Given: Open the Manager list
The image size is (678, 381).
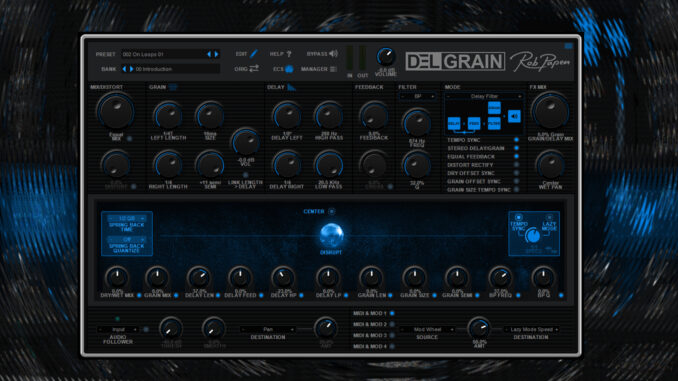Looking at the screenshot, I should coord(333,69).
